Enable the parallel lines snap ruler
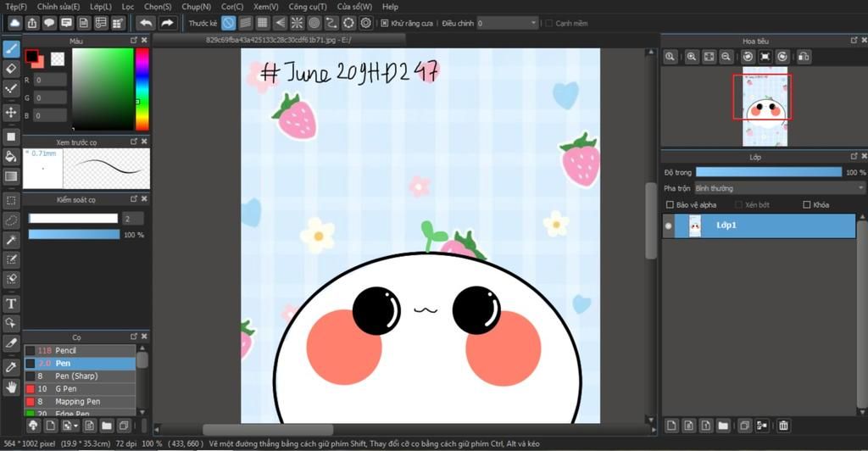 [245, 23]
